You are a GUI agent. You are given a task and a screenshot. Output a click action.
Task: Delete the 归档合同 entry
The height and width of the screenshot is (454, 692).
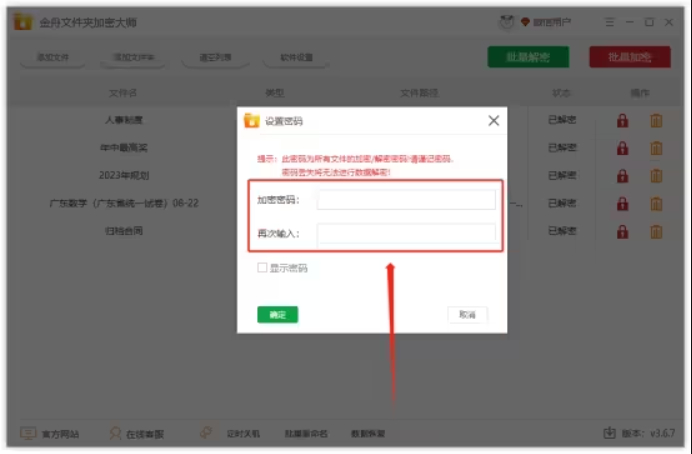(x=656, y=232)
